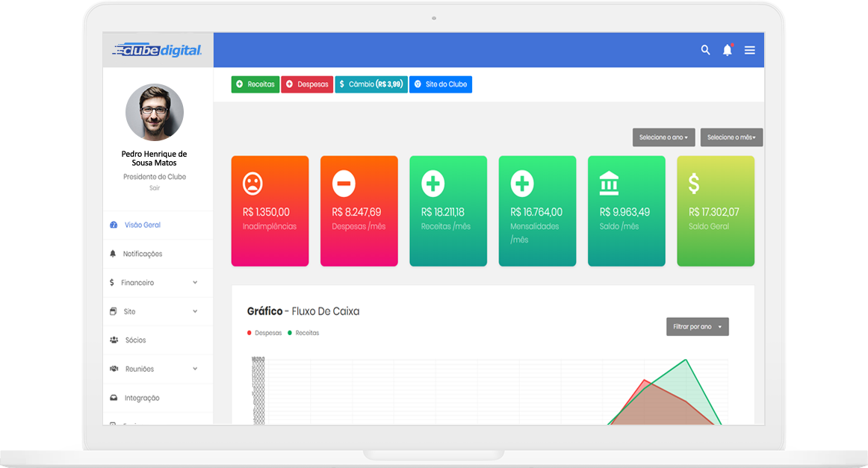Image resolution: width=868 pixels, height=468 pixels.
Task: Toggle Despesas series in chart legend
Action: click(x=264, y=333)
